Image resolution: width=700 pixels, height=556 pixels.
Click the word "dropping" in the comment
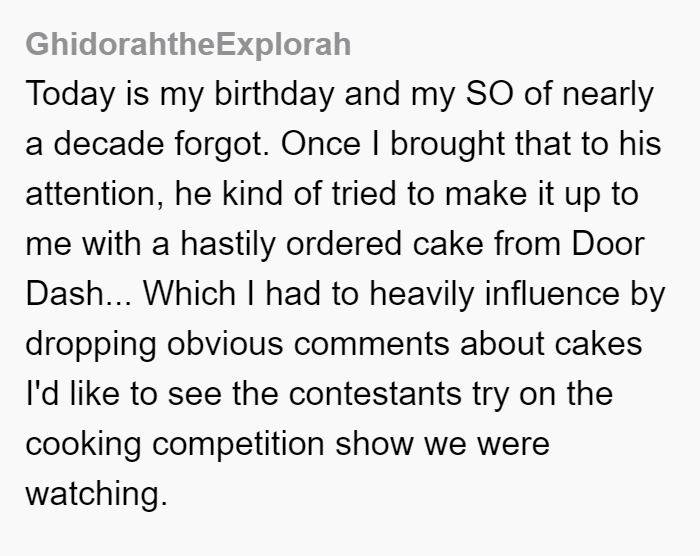(91, 345)
